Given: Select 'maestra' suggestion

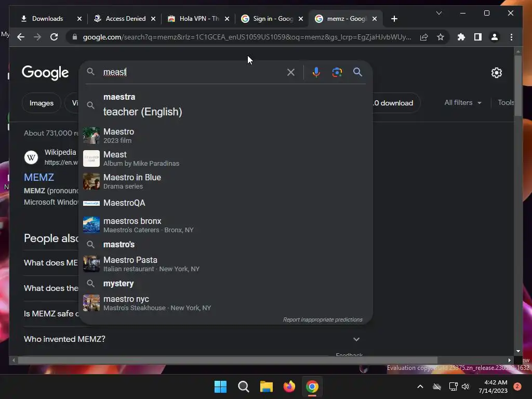Looking at the screenshot, I should point(225,105).
